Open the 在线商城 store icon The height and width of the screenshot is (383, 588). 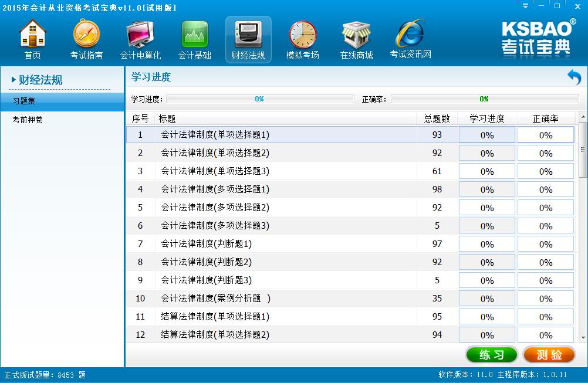click(x=356, y=39)
